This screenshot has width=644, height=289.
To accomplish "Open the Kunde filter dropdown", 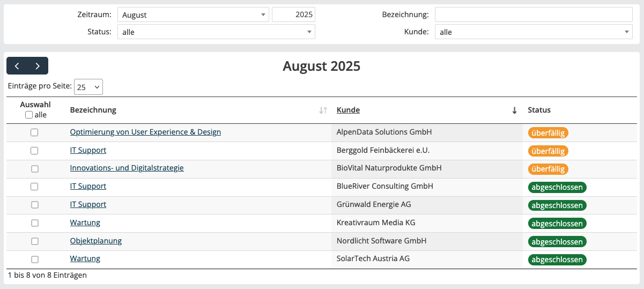I will [534, 32].
